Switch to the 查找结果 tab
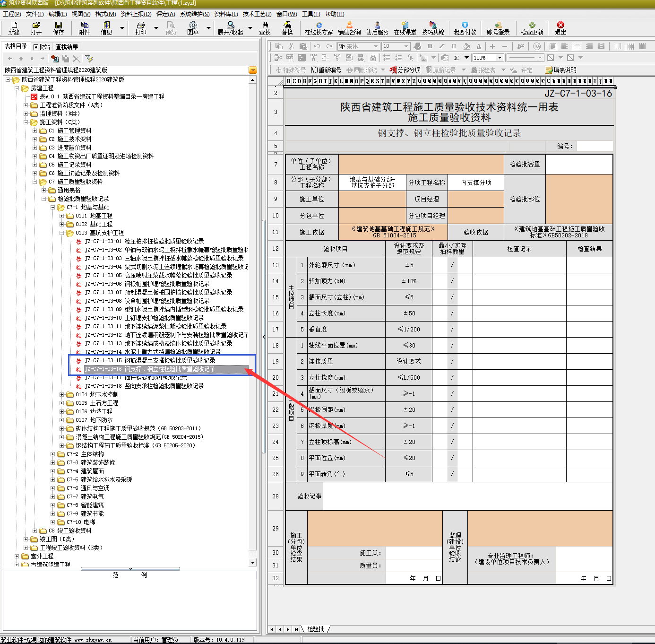 point(67,47)
